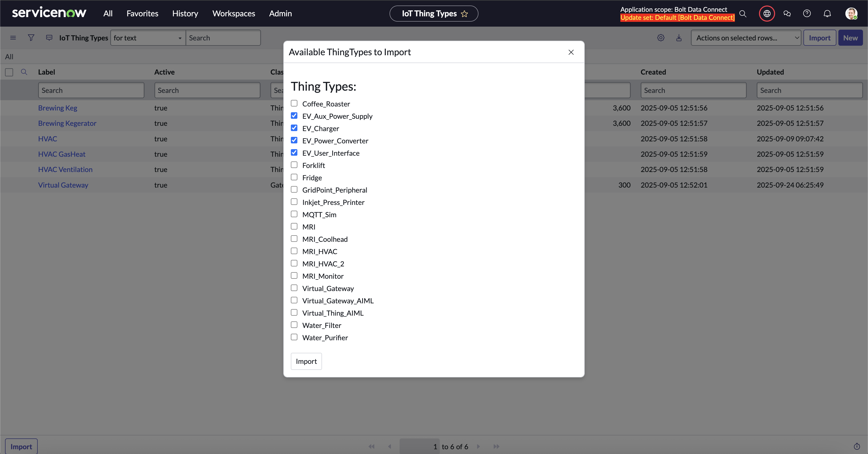Uncheck the EV_Charger checkbox
868x454 pixels.
coord(294,128)
